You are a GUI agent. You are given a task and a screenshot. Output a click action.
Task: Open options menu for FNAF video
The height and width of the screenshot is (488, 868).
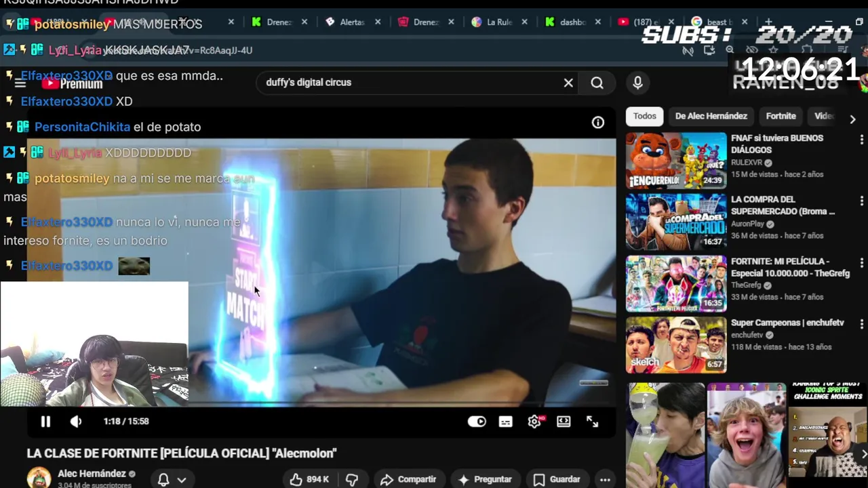tap(861, 140)
